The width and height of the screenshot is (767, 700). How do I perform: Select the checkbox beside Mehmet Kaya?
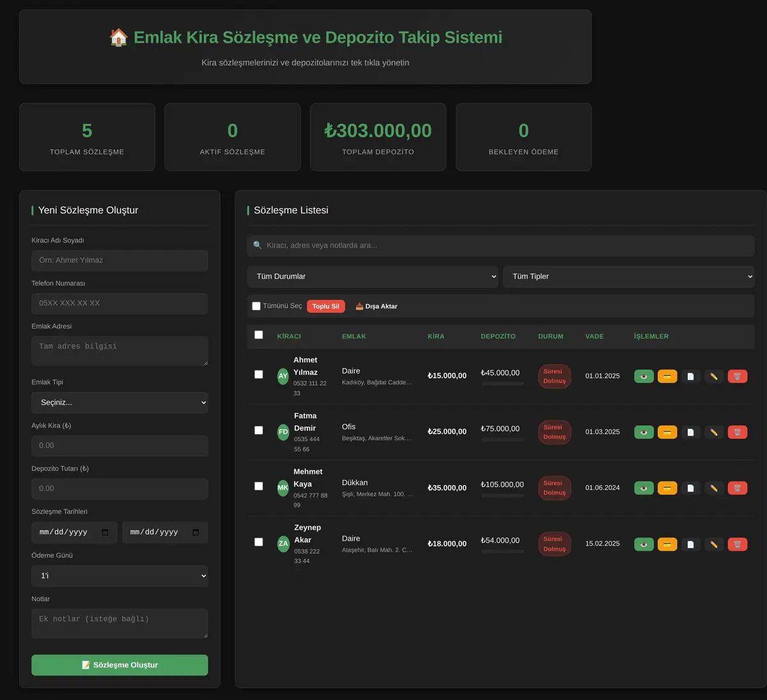tap(259, 486)
